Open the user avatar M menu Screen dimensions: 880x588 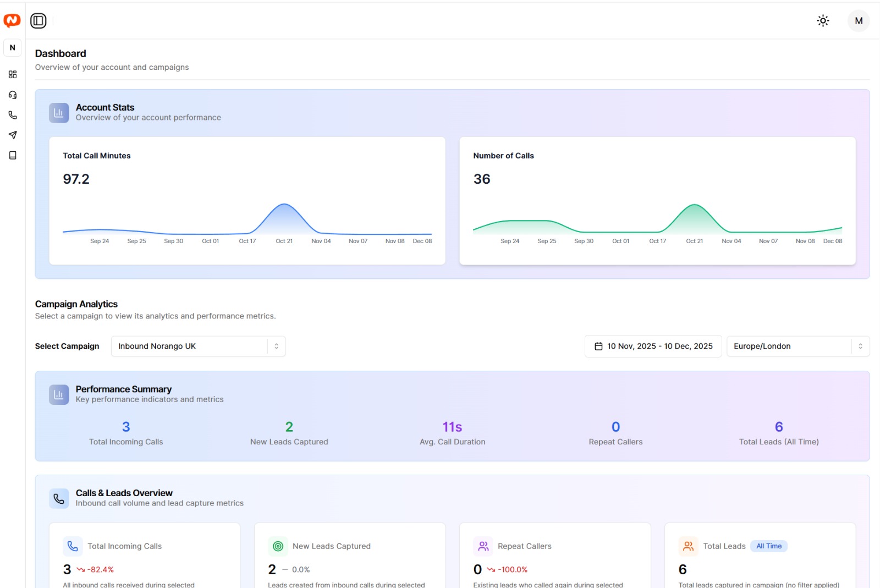858,21
